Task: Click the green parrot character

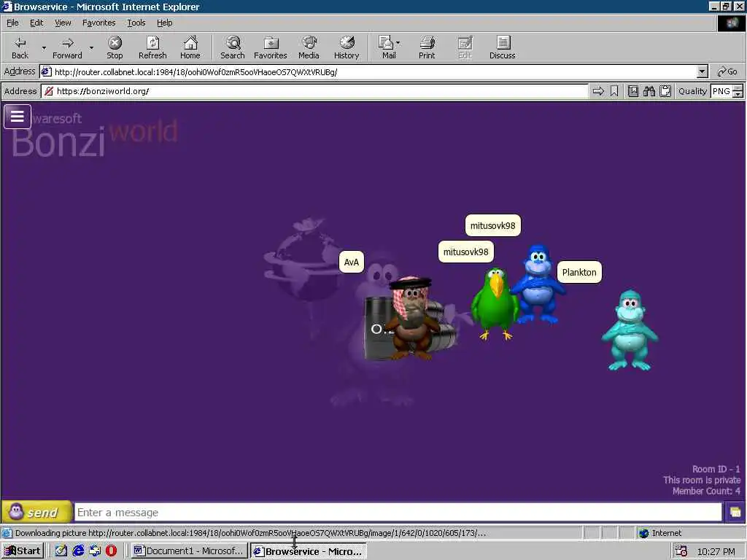Action: click(x=495, y=304)
